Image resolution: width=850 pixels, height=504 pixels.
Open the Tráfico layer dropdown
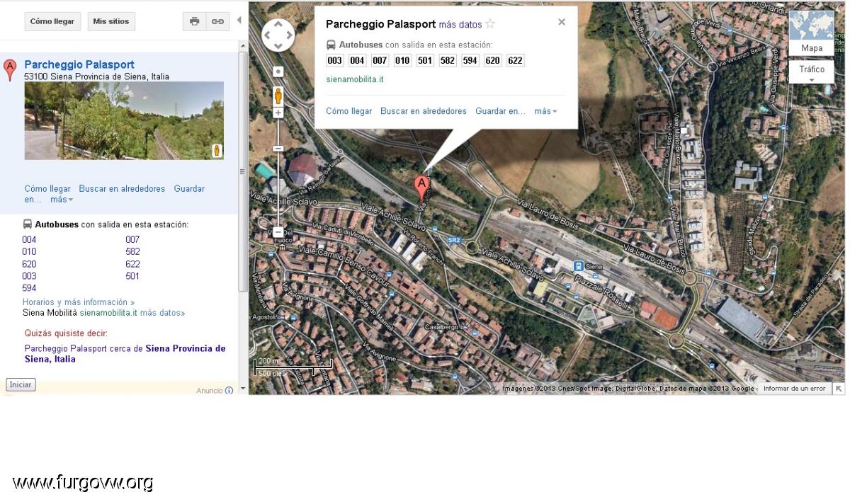tap(812, 71)
